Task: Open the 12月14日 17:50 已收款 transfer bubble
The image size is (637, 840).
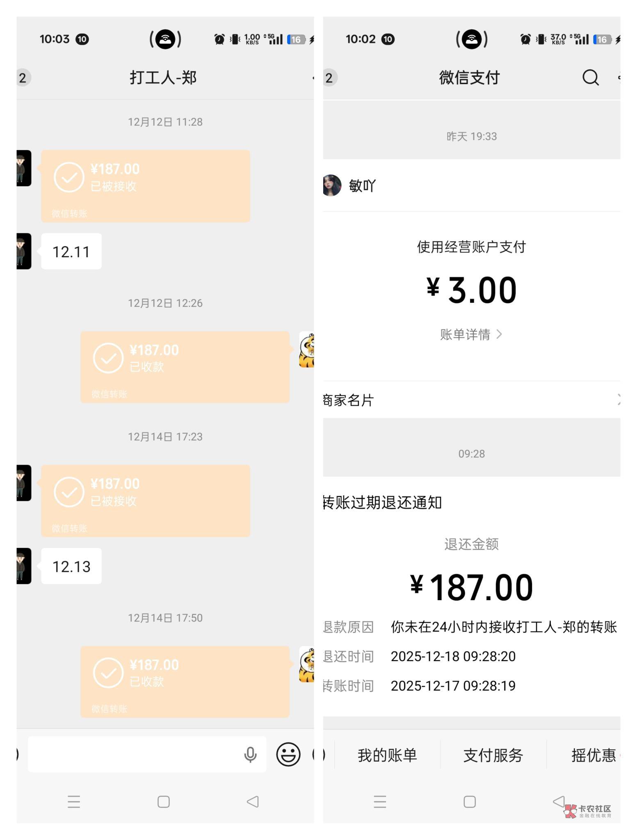Action: coord(185,682)
